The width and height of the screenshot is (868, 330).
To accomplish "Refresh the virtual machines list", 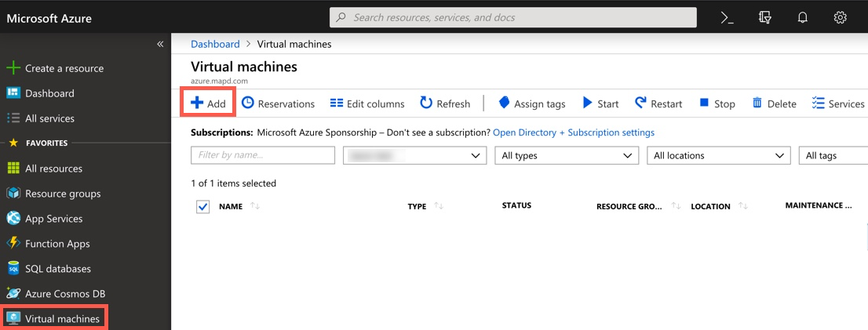I will [x=445, y=103].
